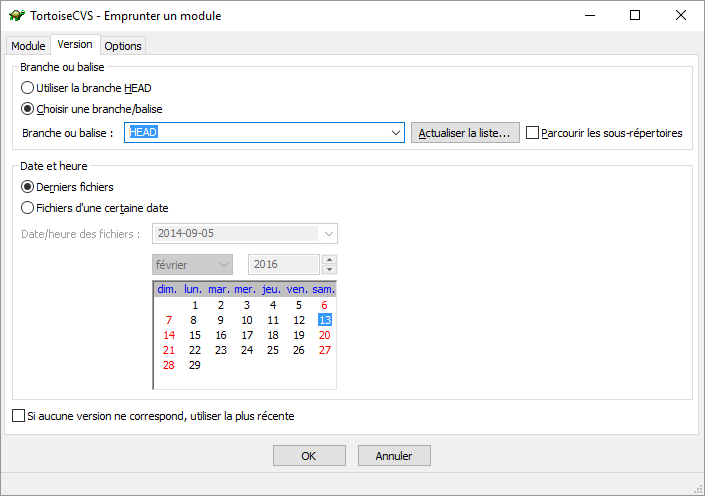Select 'Fichiers d'une certaine date' option
Screen dimensions: 705x496
coord(27,208)
